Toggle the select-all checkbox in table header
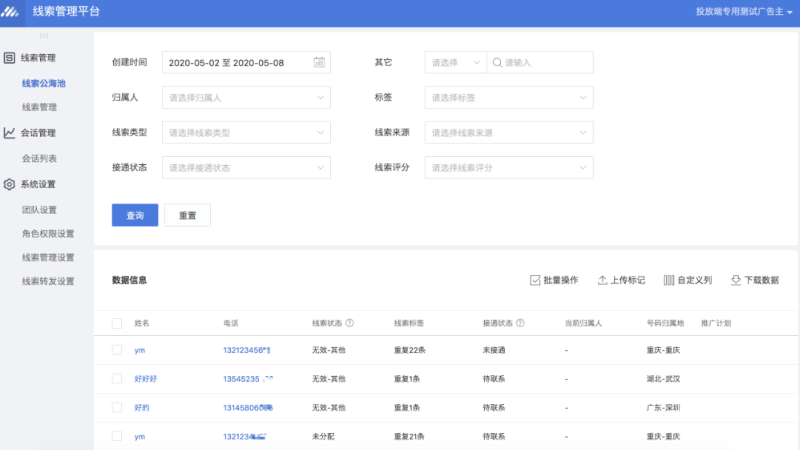The image size is (800, 450). click(x=117, y=323)
